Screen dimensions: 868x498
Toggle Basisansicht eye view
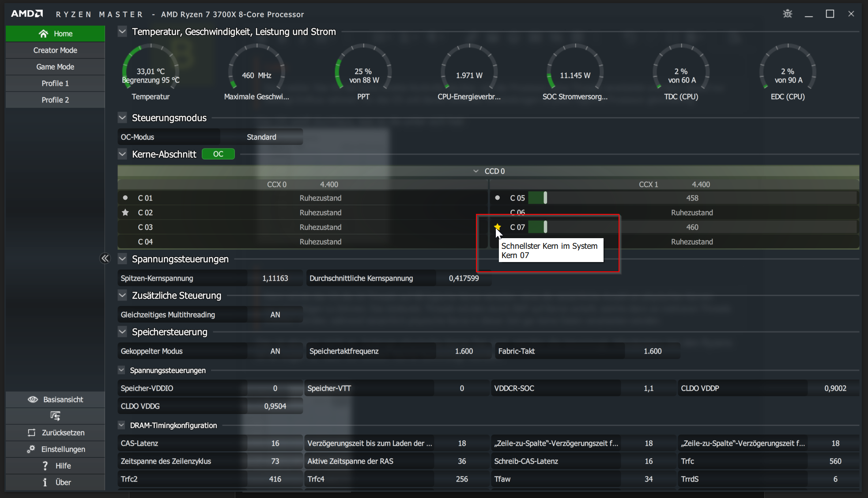pos(33,399)
